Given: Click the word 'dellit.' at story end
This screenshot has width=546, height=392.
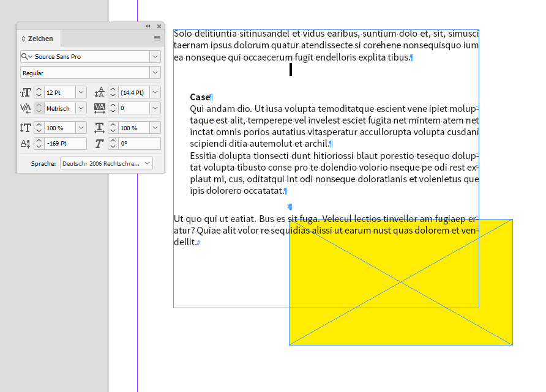Looking at the screenshot, I should 185,242.
